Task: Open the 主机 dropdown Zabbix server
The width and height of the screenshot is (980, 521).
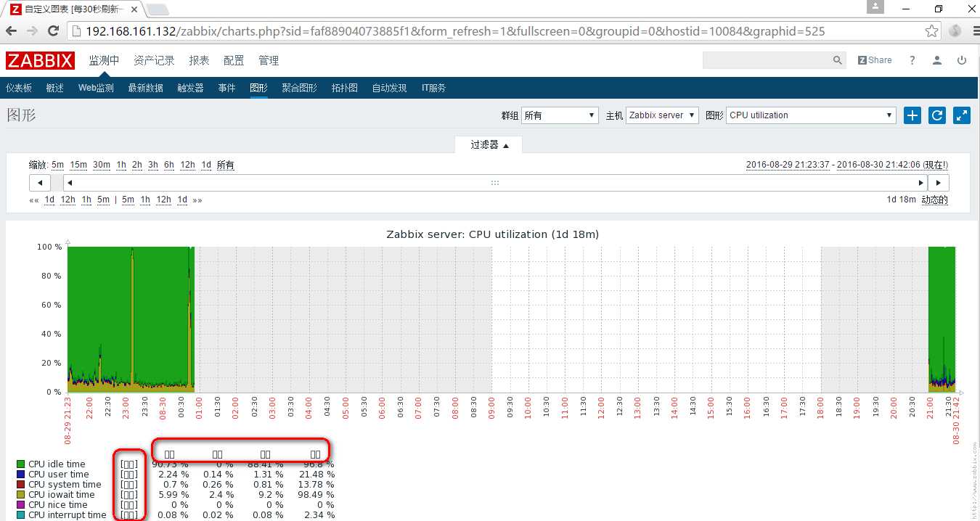Action: tap(662, 115)
